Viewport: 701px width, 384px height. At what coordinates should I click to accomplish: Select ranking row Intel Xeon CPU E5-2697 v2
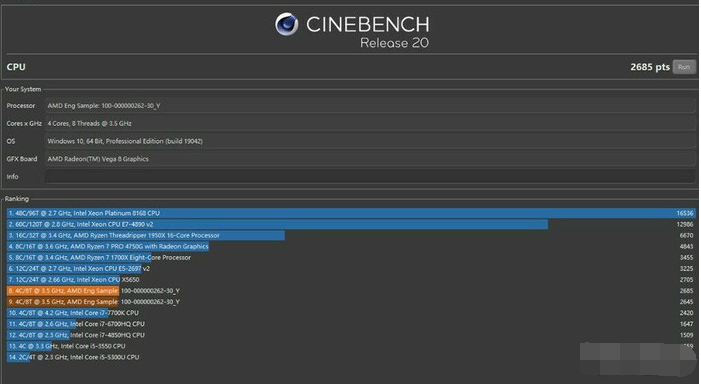point(351,269)
